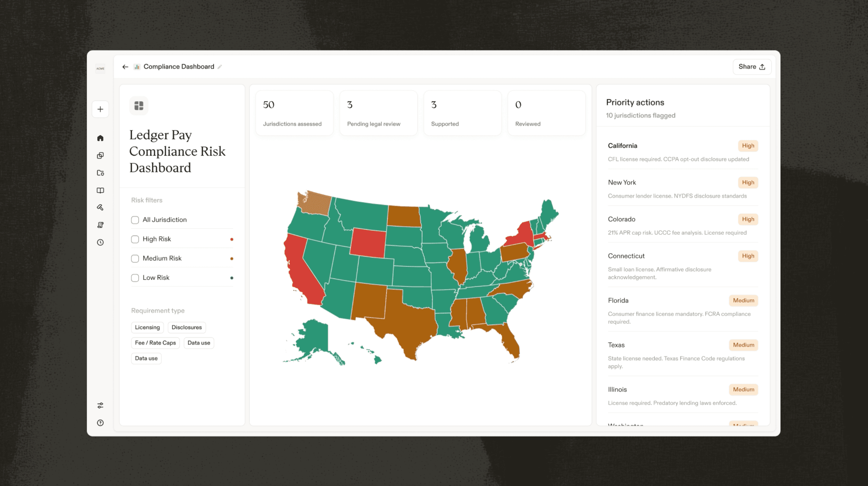Open the Jurisdictions assessed stat card
Image resolution: width=868 pixels, height=486 pixels.
(x=294, y=113)
